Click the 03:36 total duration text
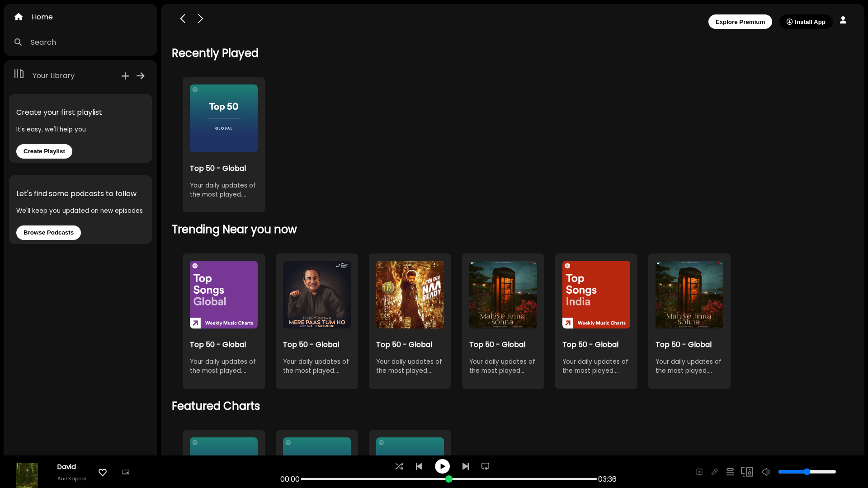 pyautogui.click(x=607, y=479)
